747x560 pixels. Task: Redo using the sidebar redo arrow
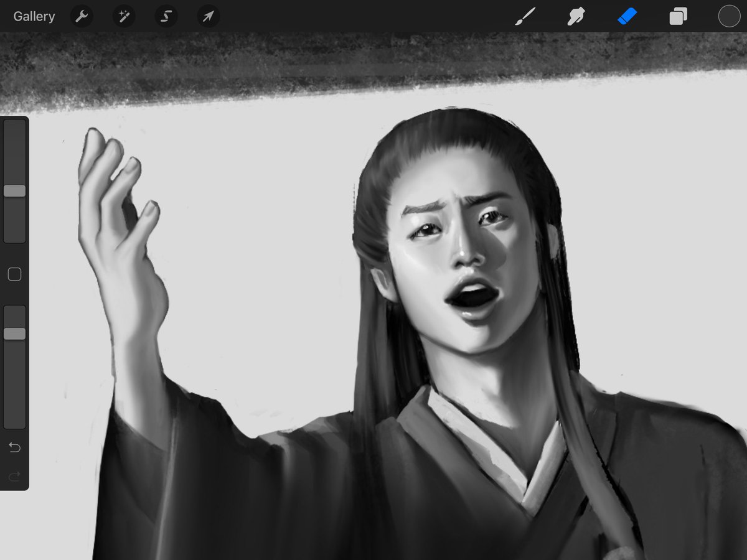coord(14,476)
